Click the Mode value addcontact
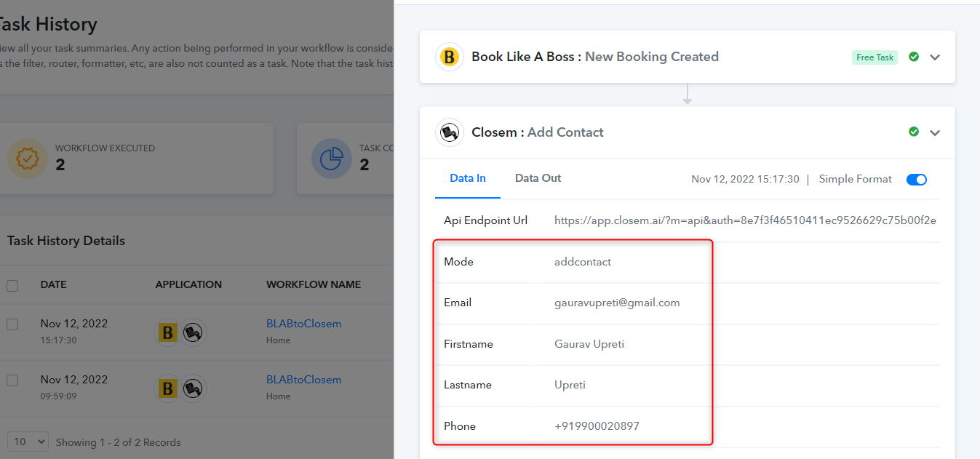980x459 pixels. coord(583,262)
